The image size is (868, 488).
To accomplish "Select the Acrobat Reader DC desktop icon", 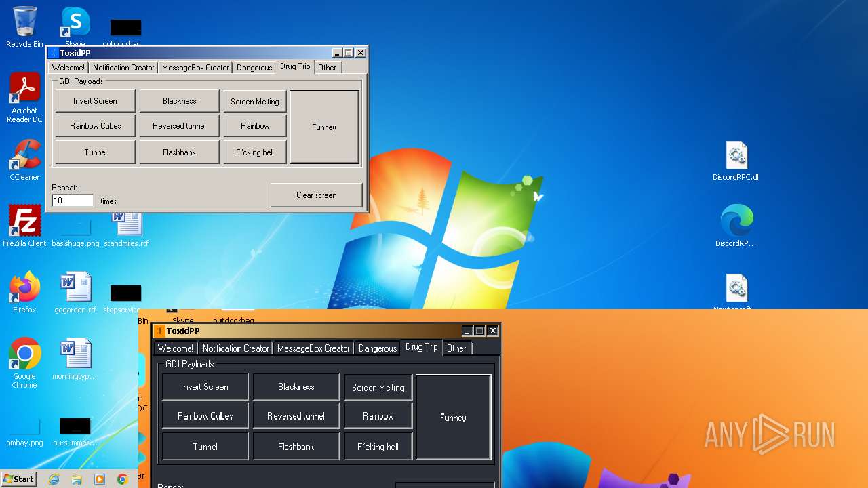I will (24, 97).
